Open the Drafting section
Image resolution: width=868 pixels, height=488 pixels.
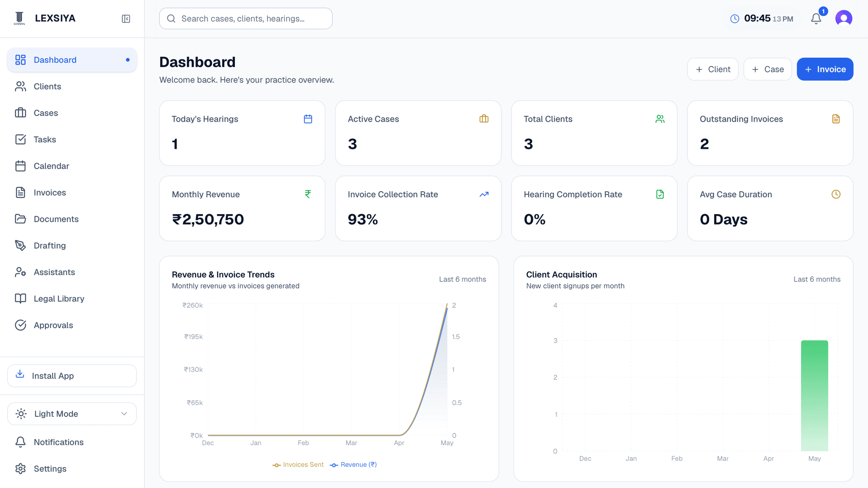click(72, 245)
